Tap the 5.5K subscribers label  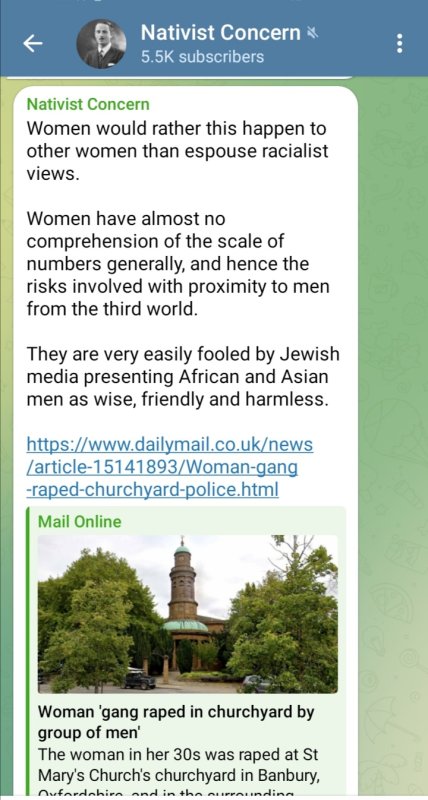click(203, 57)
